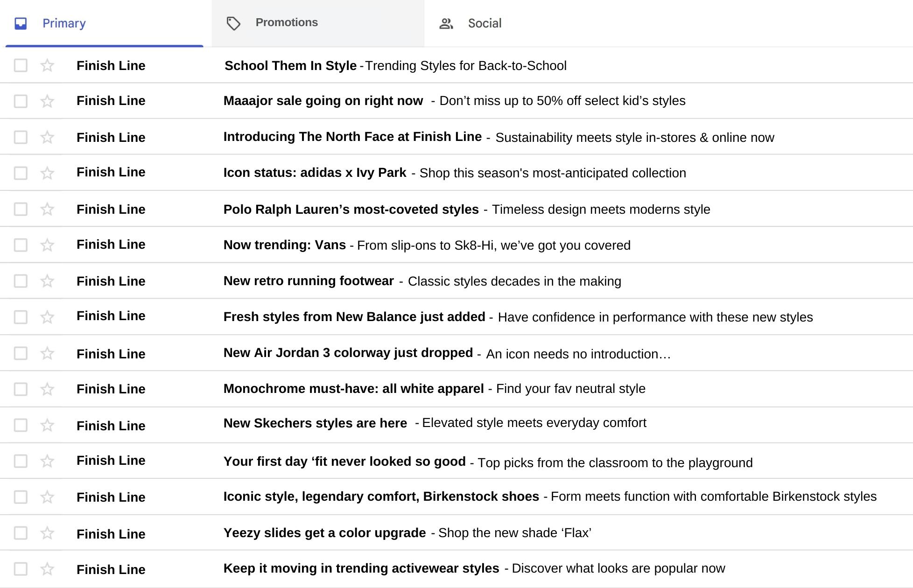Star the 'Introducing The North Face' email

47,137
